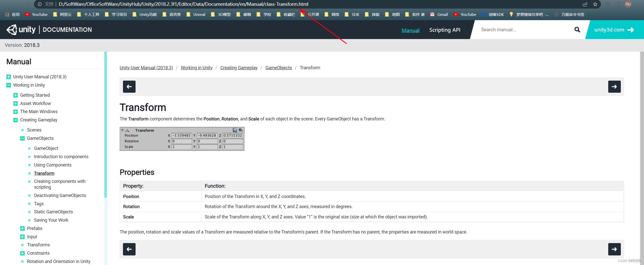Screen dimensions: 644x265
Task: Click bottom right next arrow button
Action: pos(614,249)
